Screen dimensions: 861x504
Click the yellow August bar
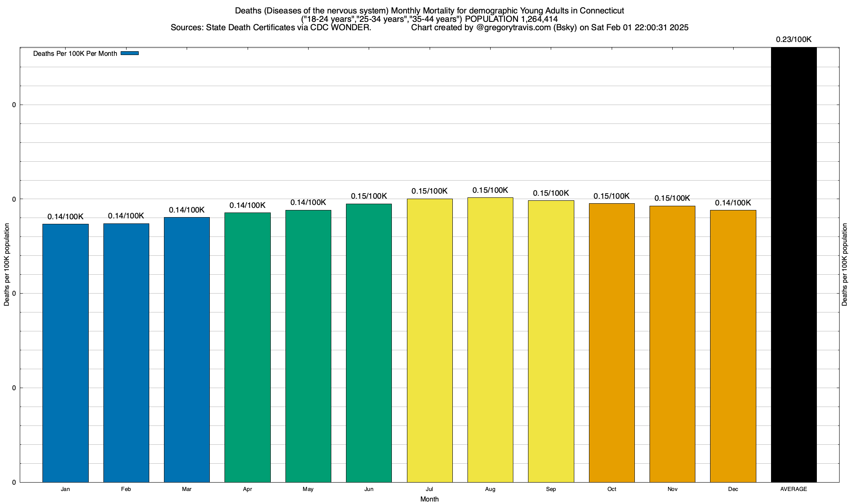click(490, 340)
